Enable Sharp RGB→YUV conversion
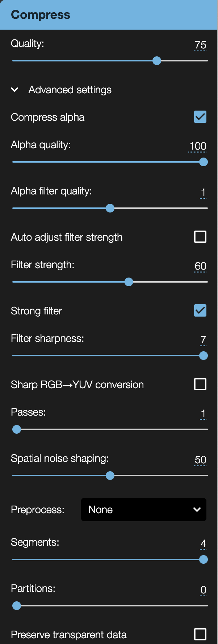218x644 pixels. [x=200, y=384]
